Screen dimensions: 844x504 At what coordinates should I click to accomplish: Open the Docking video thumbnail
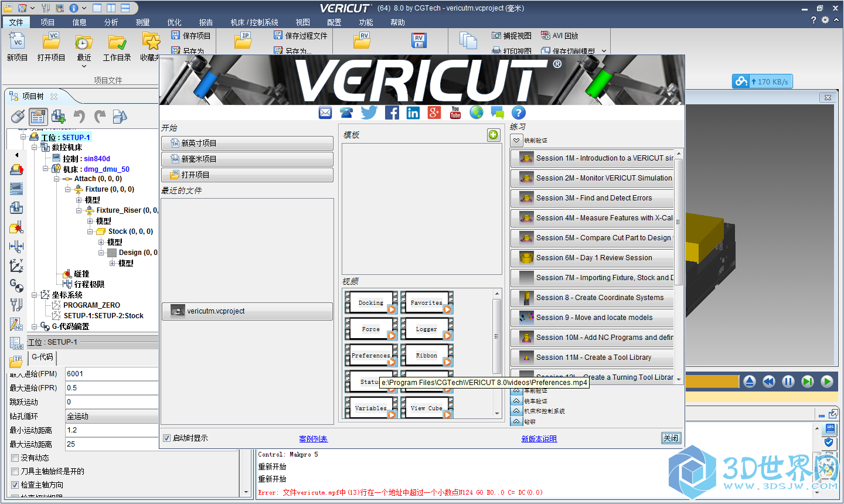point(371,302)
